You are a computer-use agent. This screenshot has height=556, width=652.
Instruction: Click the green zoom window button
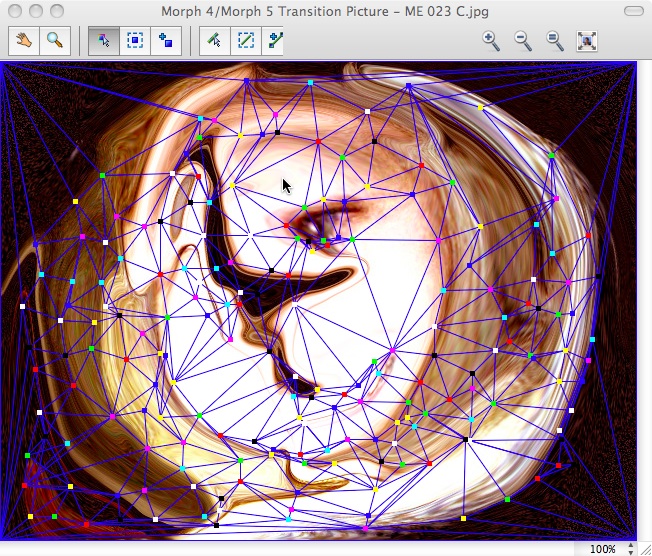pos(57,11)
